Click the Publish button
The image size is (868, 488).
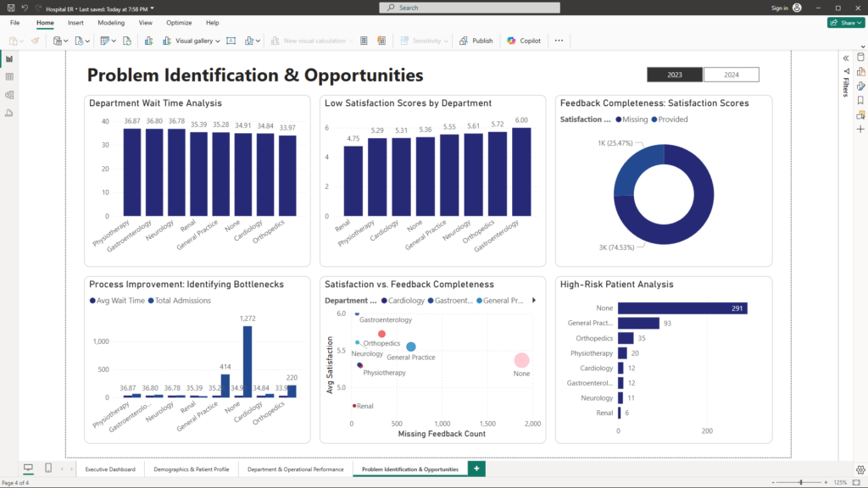click(x=476, y=41)
